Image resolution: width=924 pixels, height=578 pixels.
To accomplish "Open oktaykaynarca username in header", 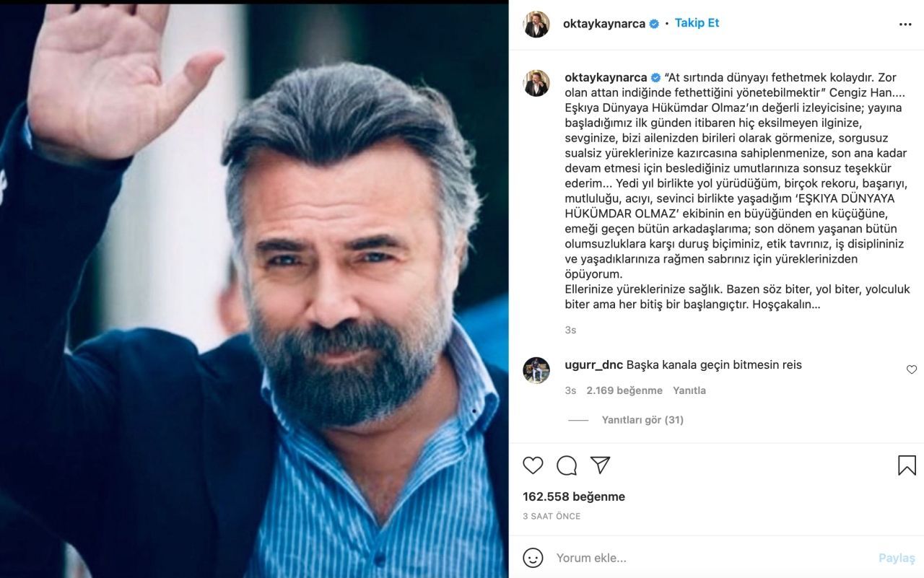I will [x=604, y=24].
